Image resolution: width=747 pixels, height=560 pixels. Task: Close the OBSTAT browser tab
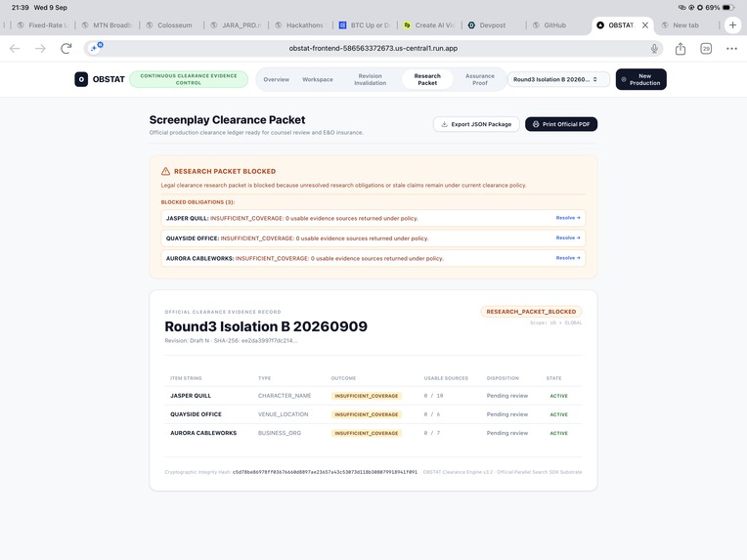point(645,25)
